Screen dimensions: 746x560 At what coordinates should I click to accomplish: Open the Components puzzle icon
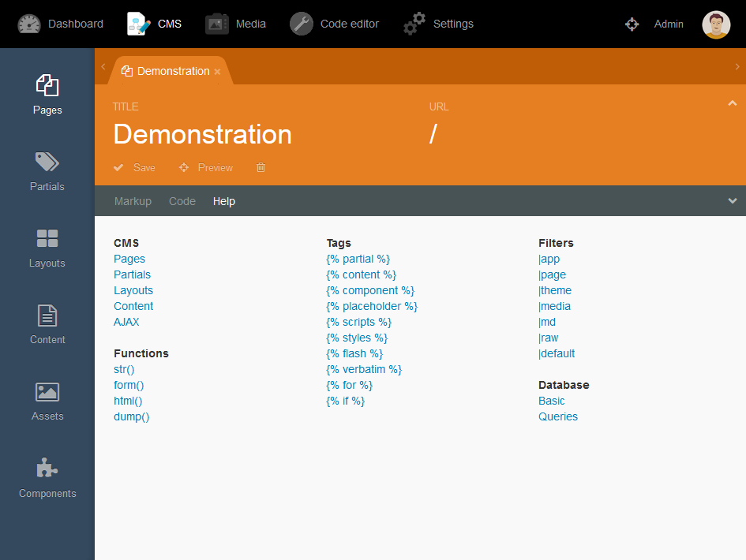coord(47,469)
